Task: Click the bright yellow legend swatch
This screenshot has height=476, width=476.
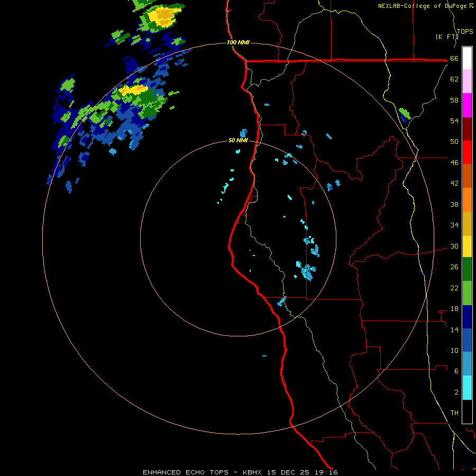Action: pyautogui.click(x=467, y=246)
